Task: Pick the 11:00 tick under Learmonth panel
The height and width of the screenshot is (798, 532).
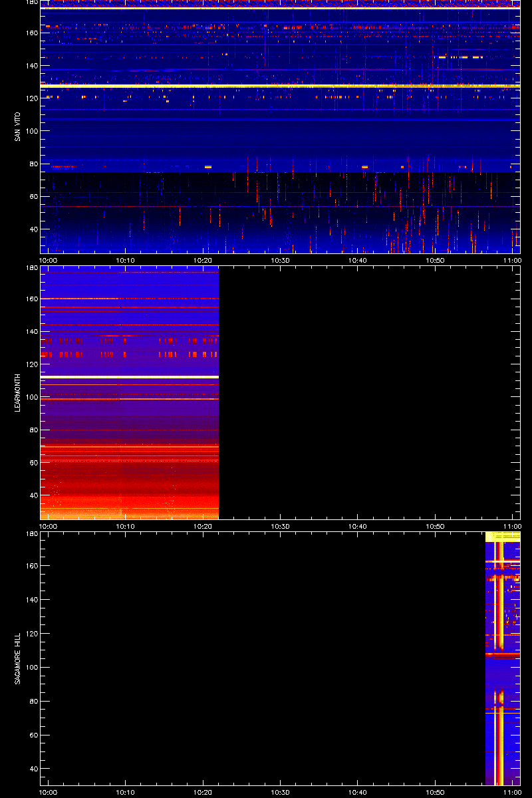Action: 512,526
